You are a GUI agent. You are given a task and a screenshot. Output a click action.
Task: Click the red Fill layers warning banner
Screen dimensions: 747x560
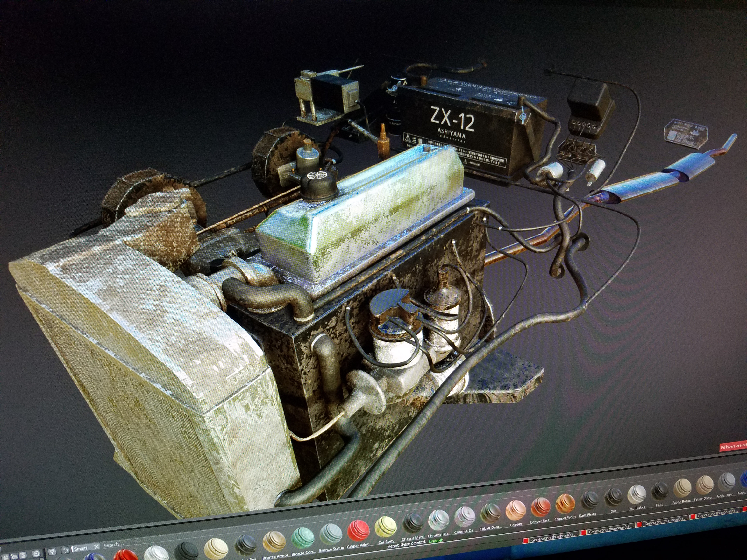pyautogui.click(x=733, y=446)
